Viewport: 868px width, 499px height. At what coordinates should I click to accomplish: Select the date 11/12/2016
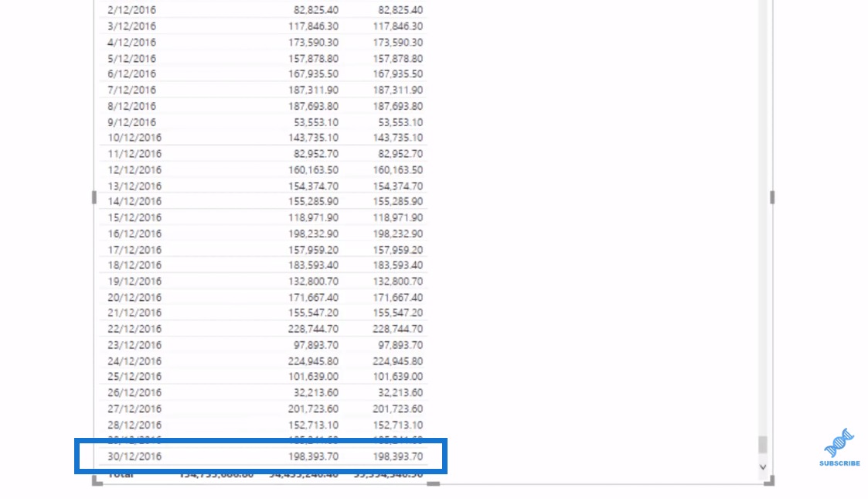coord(134,153)
